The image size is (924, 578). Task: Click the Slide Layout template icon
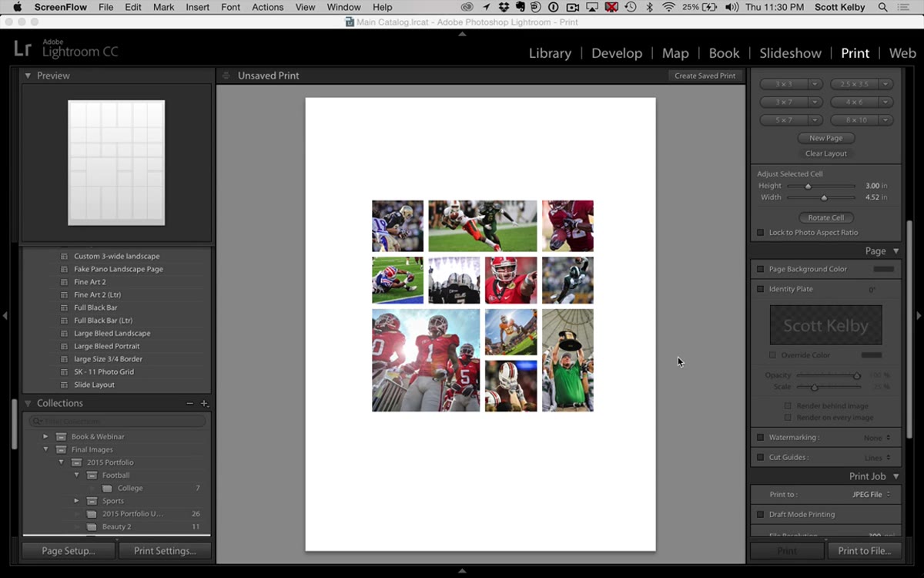pyautogui.click(x=65, y=385)
